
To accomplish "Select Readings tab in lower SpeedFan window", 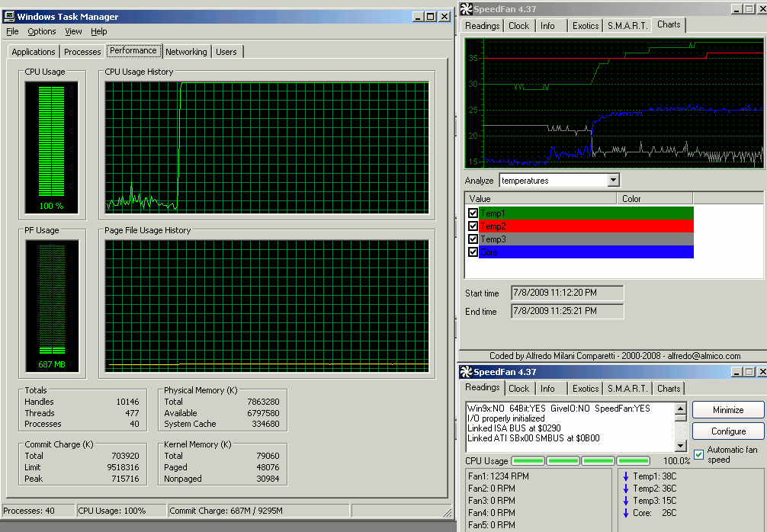I will point(483,387).
